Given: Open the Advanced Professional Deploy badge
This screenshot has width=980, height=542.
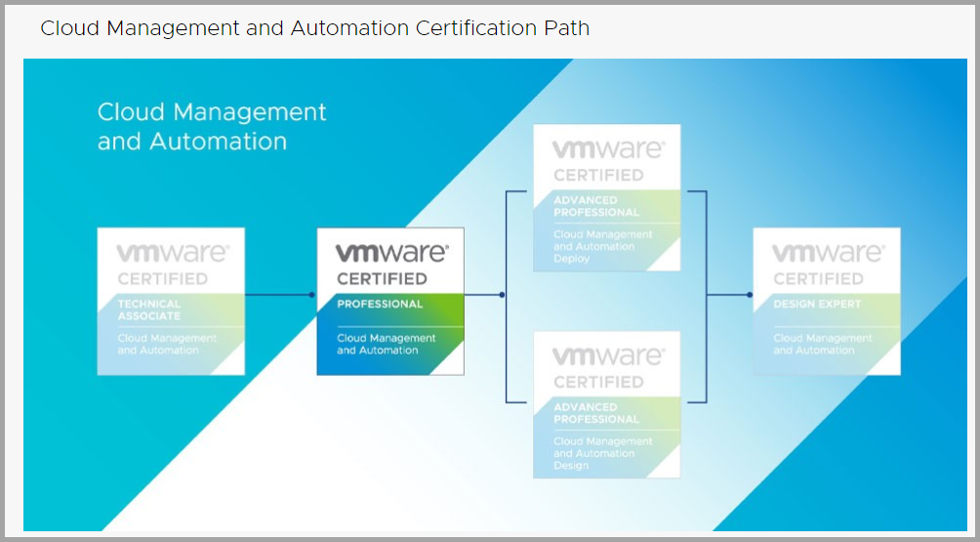Looking at the screenshot, I should pyautogui.click(x=607, y=198).
